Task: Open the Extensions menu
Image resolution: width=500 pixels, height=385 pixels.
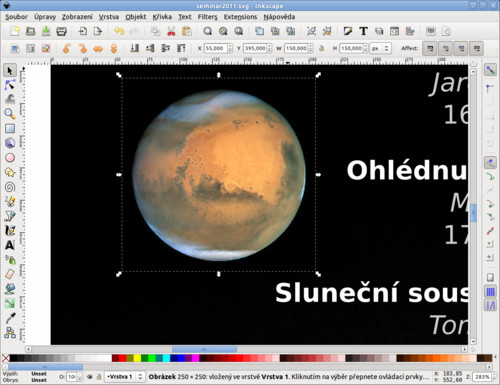Action: [x=240, y=17]
